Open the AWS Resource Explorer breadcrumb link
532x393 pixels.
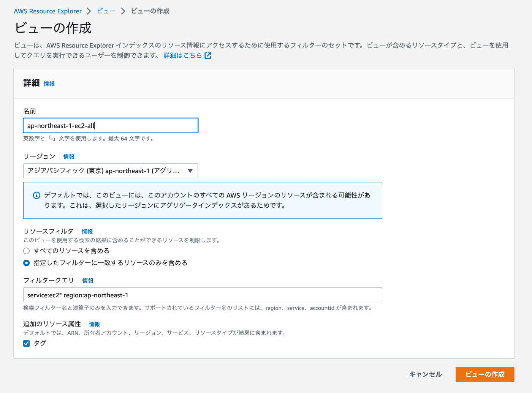(x=48, y=11)
